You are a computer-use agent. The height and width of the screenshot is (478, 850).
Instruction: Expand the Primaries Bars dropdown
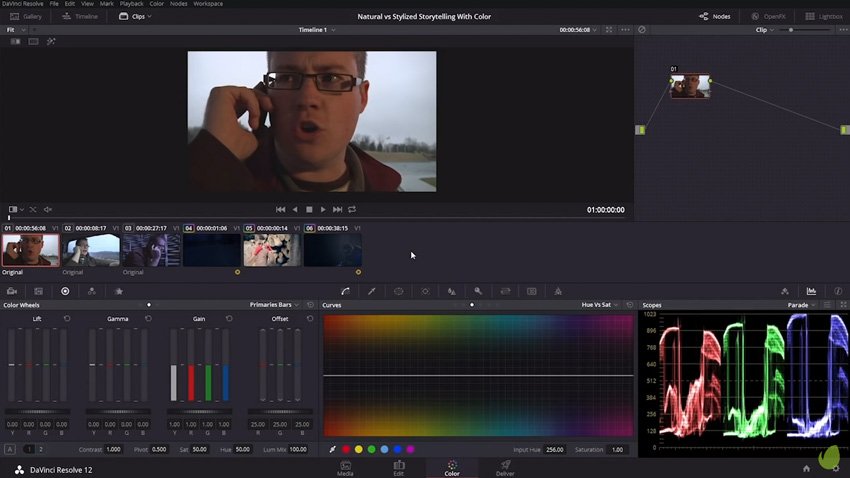(x=274, y=304)
